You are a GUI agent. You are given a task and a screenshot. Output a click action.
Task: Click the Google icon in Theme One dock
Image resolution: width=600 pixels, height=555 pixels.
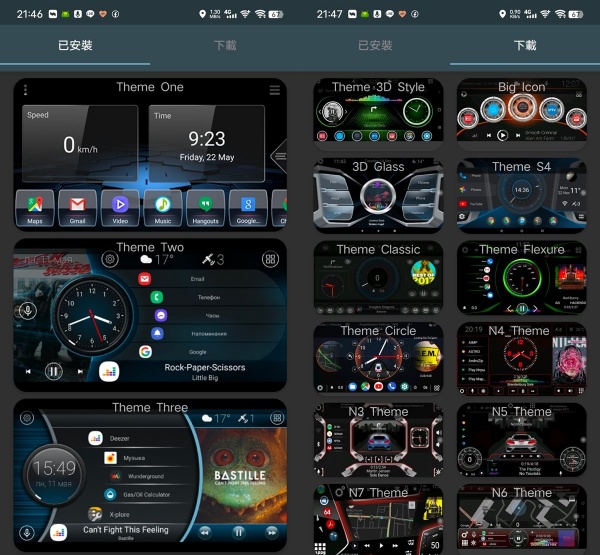coord(248,208)
